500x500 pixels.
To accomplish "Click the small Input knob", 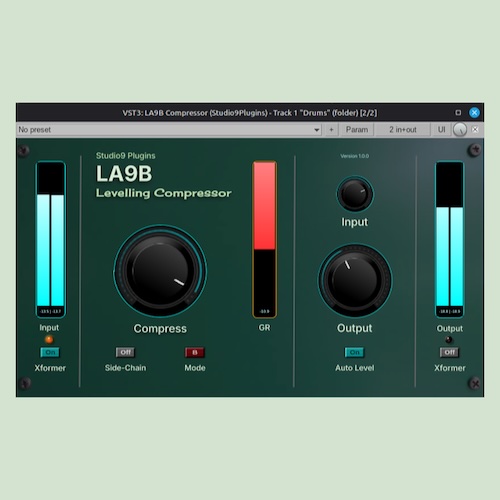I will coord(355,194).
